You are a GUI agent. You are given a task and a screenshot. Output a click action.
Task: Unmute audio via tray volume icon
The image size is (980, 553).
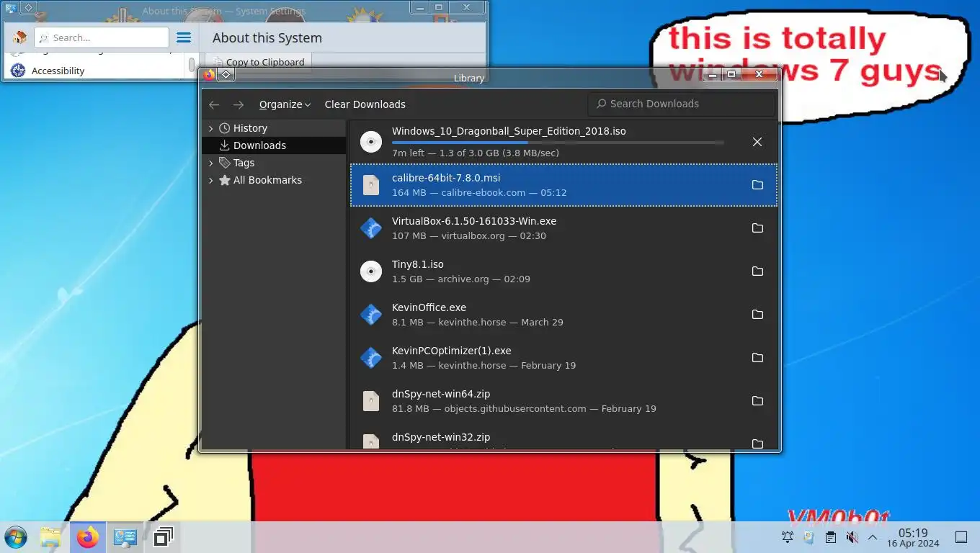pos(852,537)
